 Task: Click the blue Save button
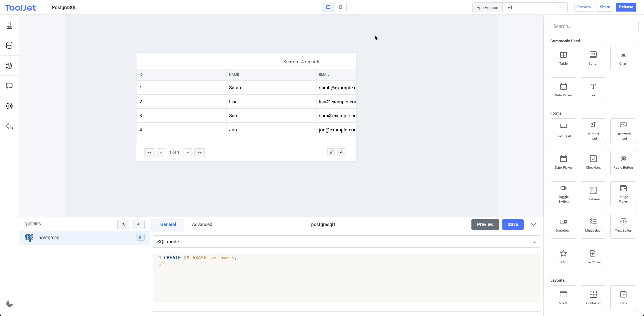513,224
